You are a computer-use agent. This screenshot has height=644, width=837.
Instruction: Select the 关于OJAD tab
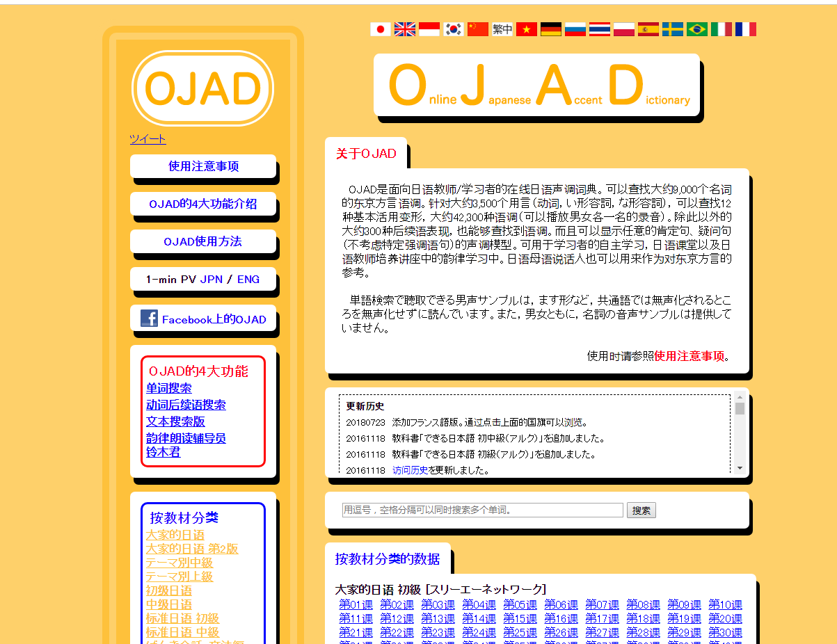click(x=366, y=154)
